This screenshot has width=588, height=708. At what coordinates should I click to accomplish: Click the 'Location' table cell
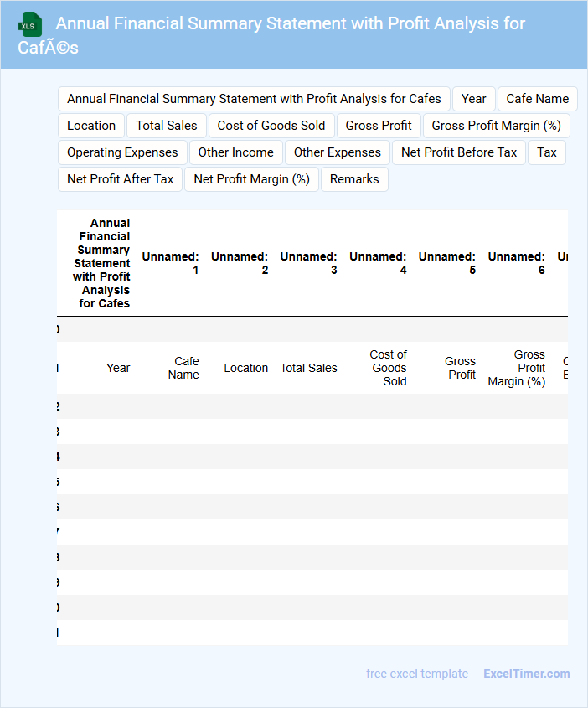(x=246, y=368)
